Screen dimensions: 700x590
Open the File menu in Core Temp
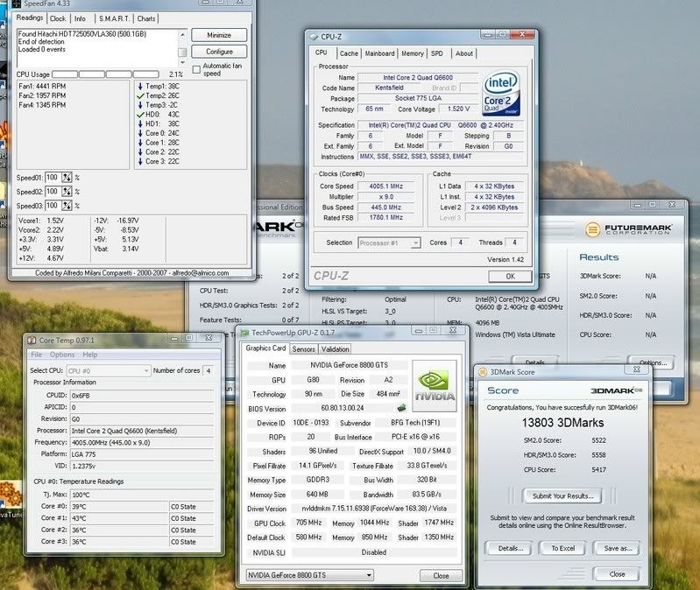tap(36, 355)
